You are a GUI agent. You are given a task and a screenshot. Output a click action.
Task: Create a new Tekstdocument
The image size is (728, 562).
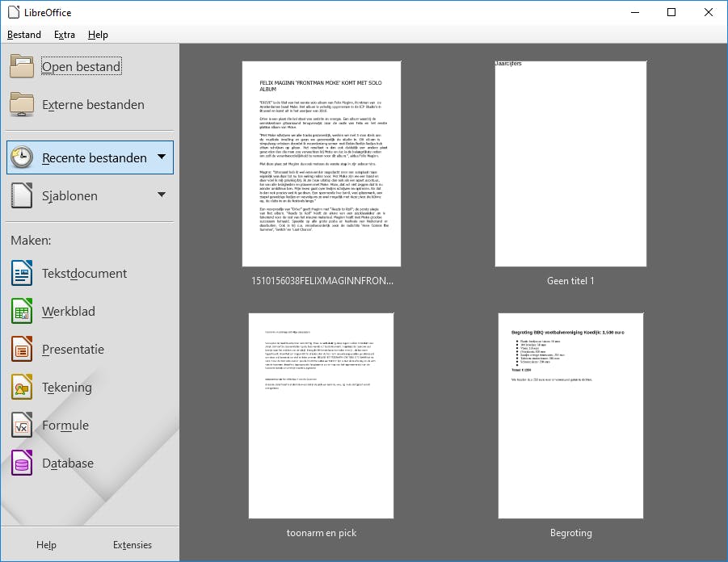84,274
